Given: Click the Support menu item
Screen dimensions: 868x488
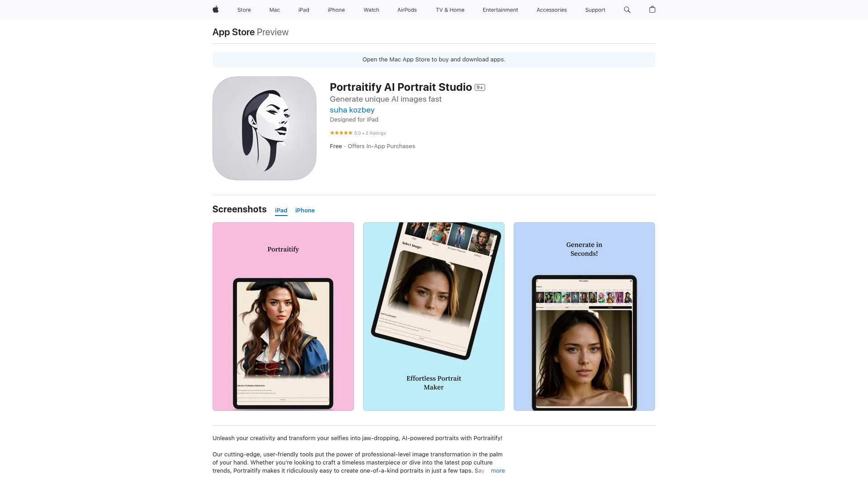Looking at the screenshot, I should 595,9.
